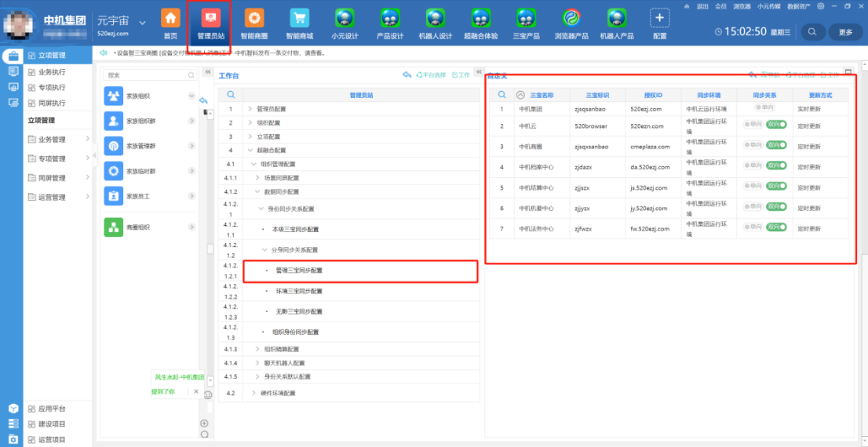
Task: Click the green 商圈组织 icon
Action: 114,227
